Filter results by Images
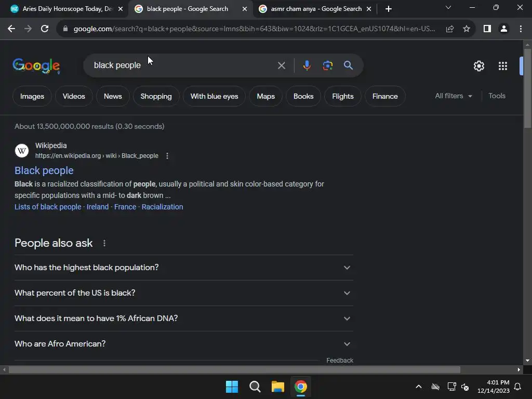This screenshot has width=532, height=399. [32, 96]
